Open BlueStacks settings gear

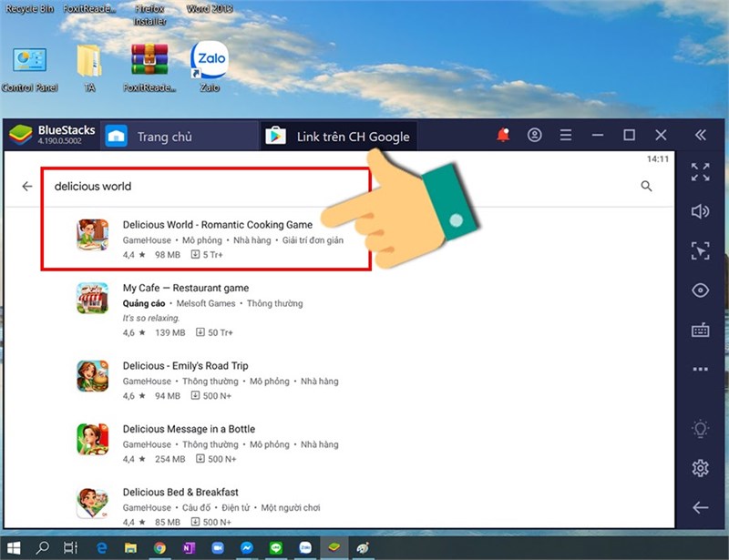coord(700,468)
